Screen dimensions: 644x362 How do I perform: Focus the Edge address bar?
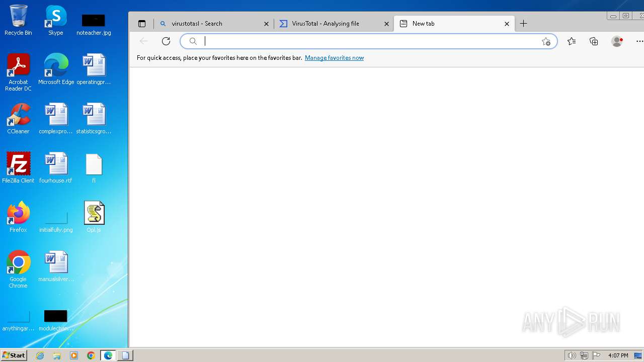click(x=369, y=41)
